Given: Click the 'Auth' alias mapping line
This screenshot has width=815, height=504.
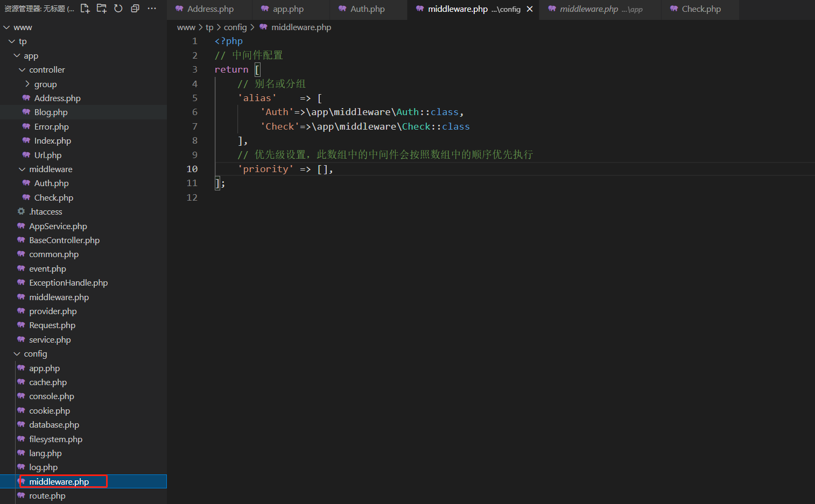Looking at the screenshot, I should (362, 112).
